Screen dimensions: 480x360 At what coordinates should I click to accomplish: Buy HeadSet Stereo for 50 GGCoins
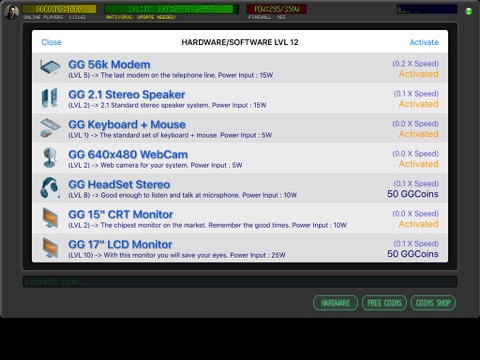click(x=413, y=194)
